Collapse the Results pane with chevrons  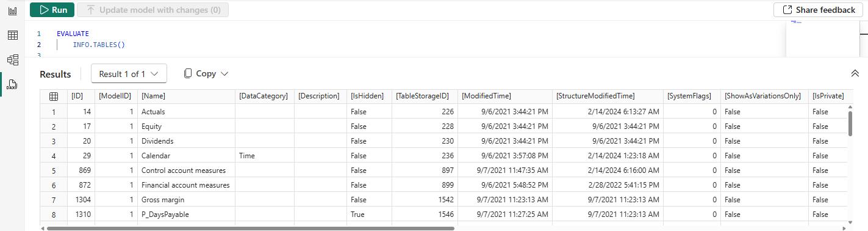click(x=855, y=73)
